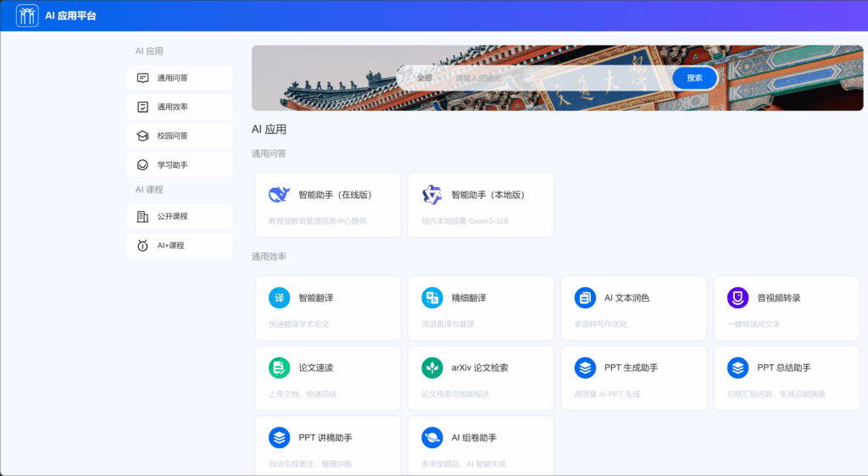Viewport: 868px width, 476px height.
Task: Click the AI 组卷助手 planet icon
Action: point(432,438)
